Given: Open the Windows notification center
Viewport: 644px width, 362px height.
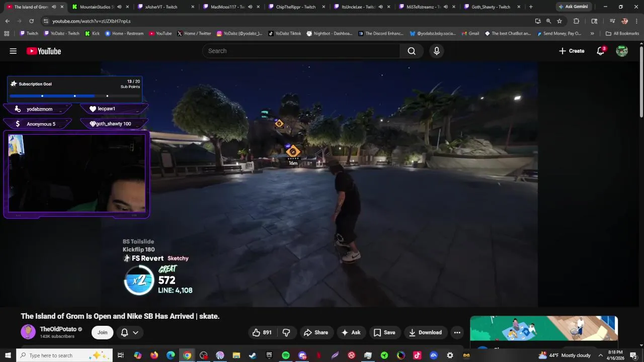Looking at the screenshot, I should pyautogui.click(x=634, y=355).
